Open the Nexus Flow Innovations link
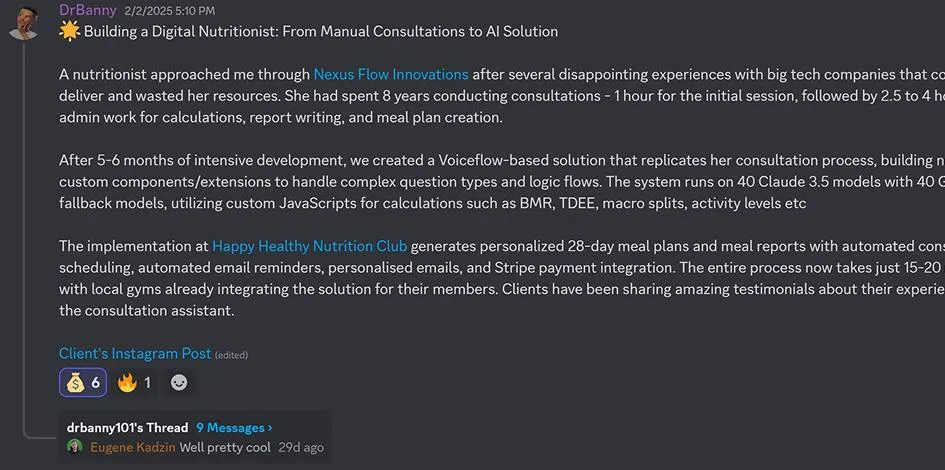Viewport: 945px width, 470px height. 391,75
